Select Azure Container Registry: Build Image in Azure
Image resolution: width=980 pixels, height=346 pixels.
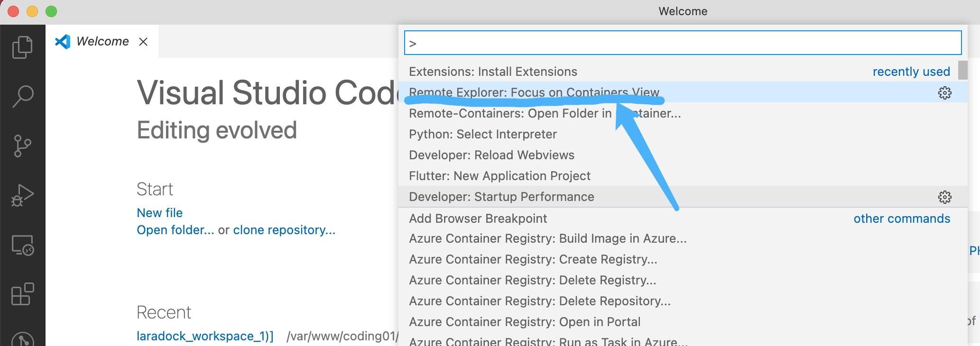point(683,238)
